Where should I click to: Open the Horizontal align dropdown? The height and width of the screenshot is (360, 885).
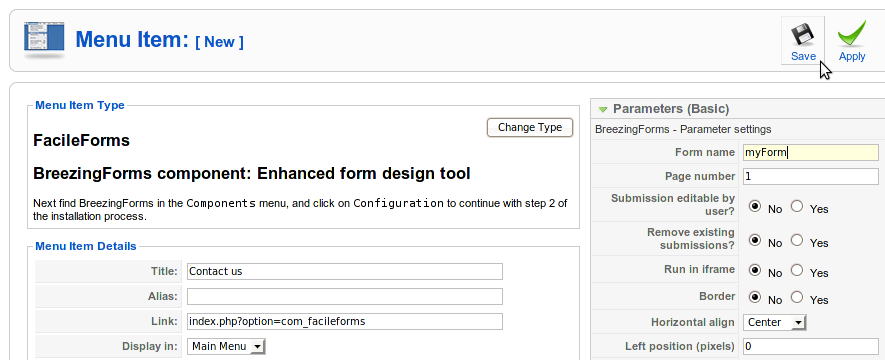point(774,322)
